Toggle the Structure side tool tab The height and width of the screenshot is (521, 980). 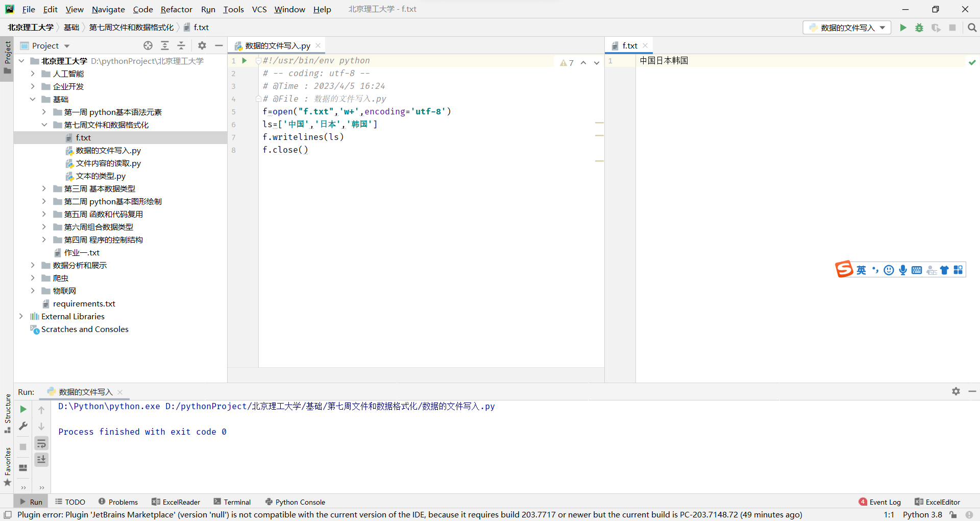pos(8,414)
